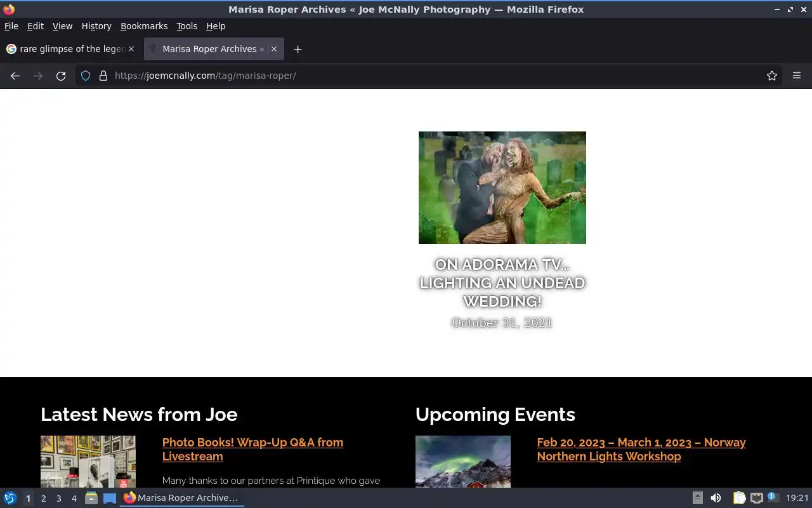Click the 'Upcoming Events' heading
The image size is (812, 508).
[495, 415]
